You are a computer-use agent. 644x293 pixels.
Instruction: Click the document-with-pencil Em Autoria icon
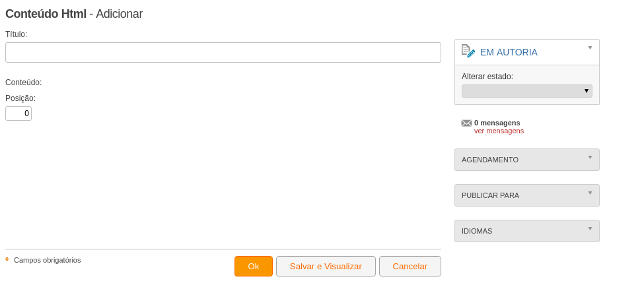coord(468,51)
